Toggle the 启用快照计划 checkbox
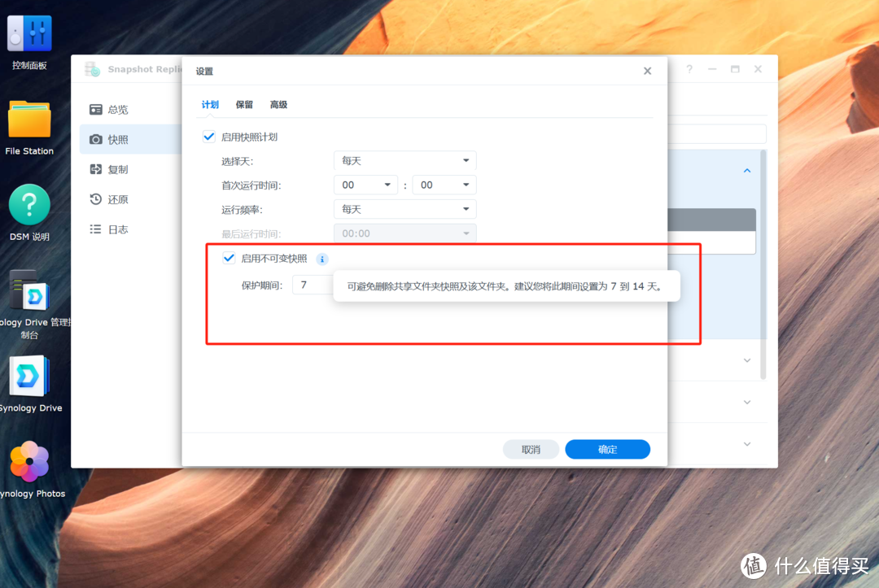Viewport: 879px width, 588px height. (209, 136)
